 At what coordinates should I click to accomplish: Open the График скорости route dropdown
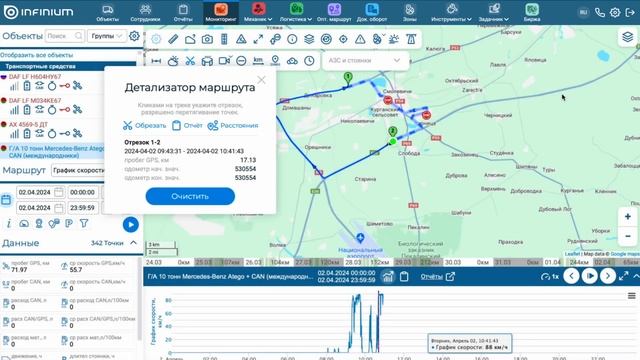(78, 170)
